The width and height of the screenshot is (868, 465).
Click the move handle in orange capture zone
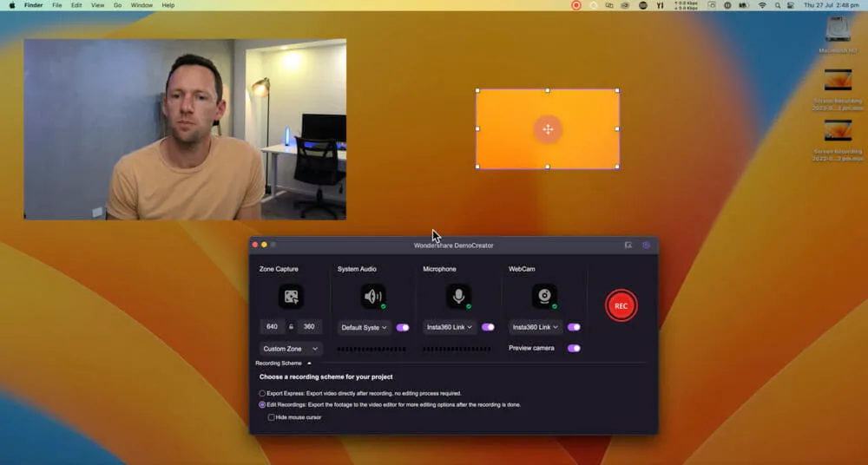[x=548, y=129]
